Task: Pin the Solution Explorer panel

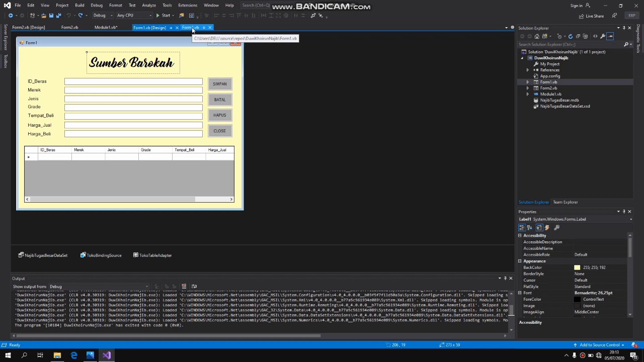Action: pyautogui.click(x=624, y=28)
